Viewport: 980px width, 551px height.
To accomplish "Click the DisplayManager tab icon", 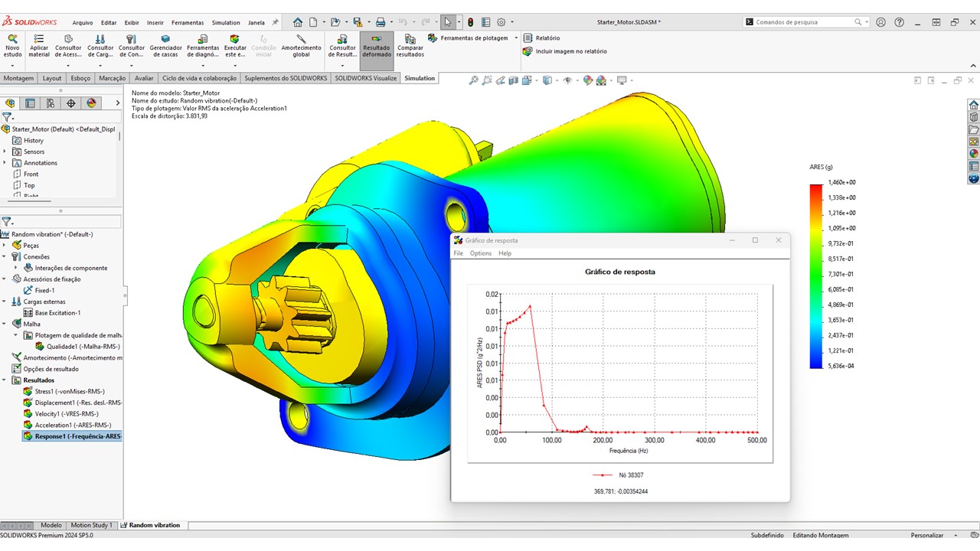I will [91, 103].
